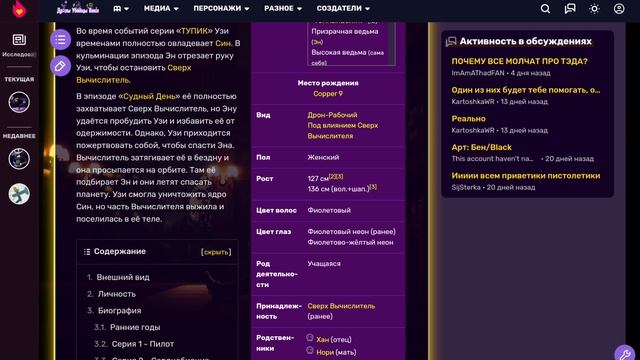Open the first recent wiki avatar under Недавнее
Screen dimensions: 640x360
[19, 158]
